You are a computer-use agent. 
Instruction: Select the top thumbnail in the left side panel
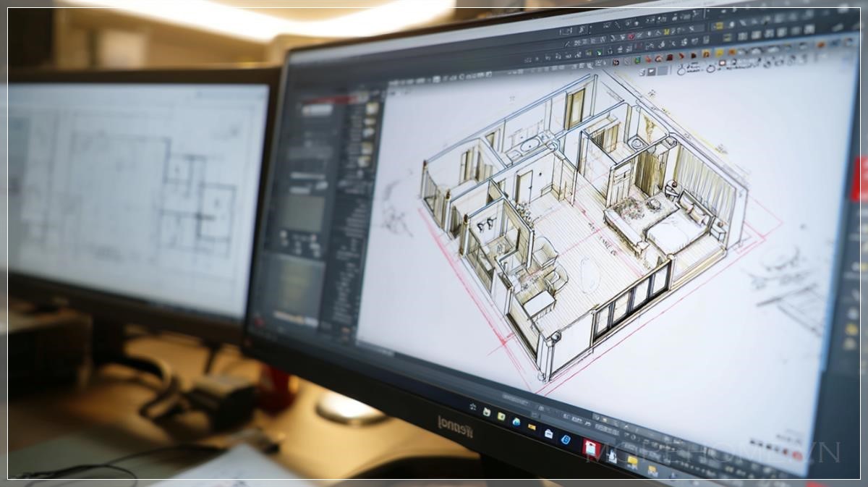pos(372,109)
